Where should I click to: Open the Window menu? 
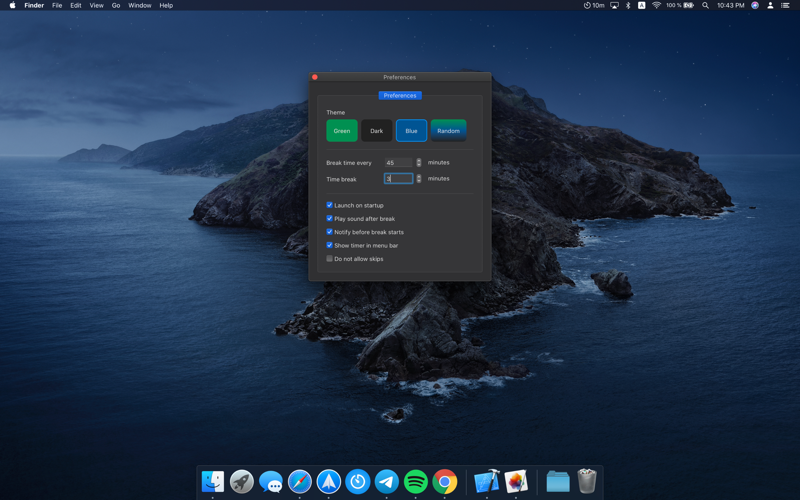139,5
